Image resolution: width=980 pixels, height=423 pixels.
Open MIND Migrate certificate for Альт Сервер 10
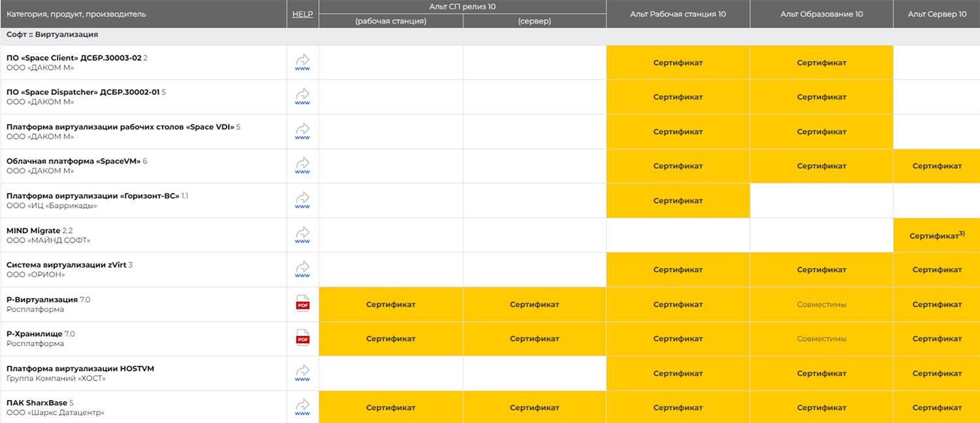click(x=936, y=235)
